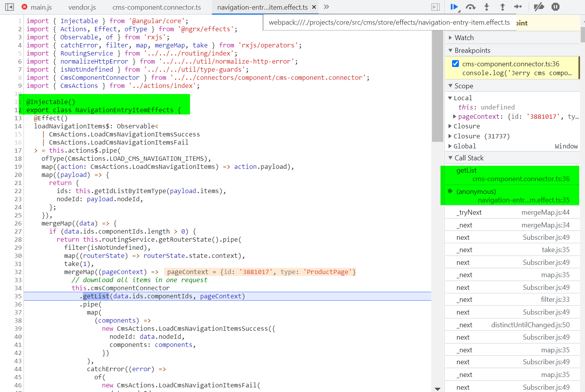Screen dimensions: 585x392
Task: Select the _next mergeMap.js:34 frame
Action: coord(513,225)
